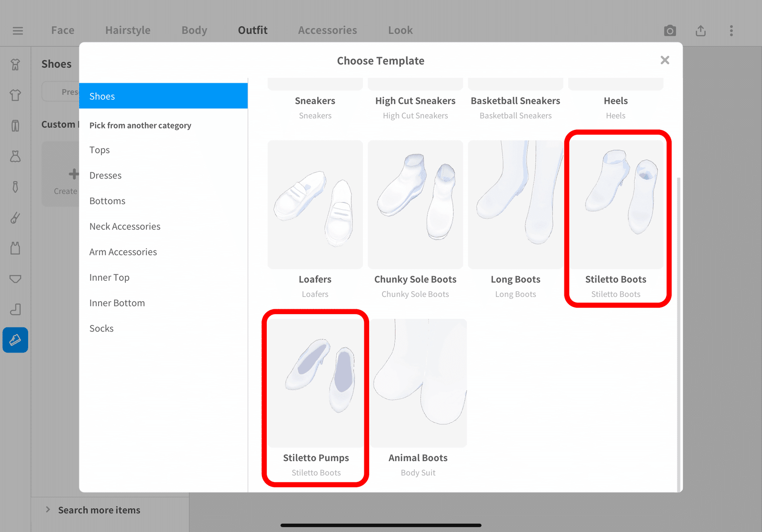The image size is (762, 532).
Task: Open the Look tab
Action: point(401,30)
